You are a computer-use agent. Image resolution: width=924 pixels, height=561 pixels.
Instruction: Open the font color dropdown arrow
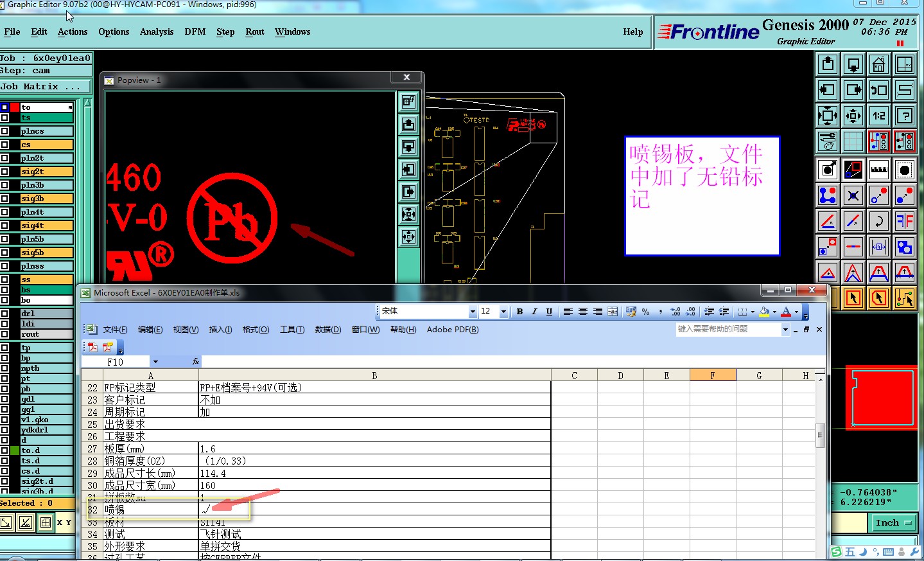[796, 312]
